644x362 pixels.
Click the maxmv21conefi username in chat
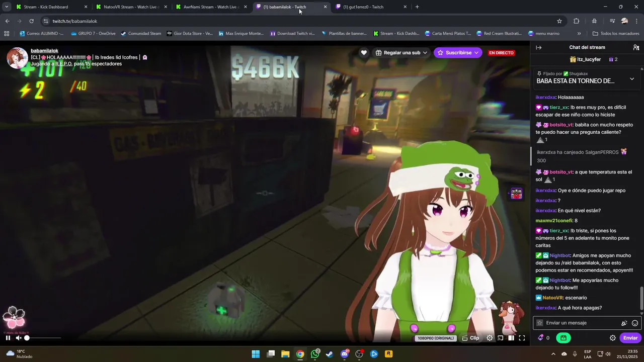[553, 221]
